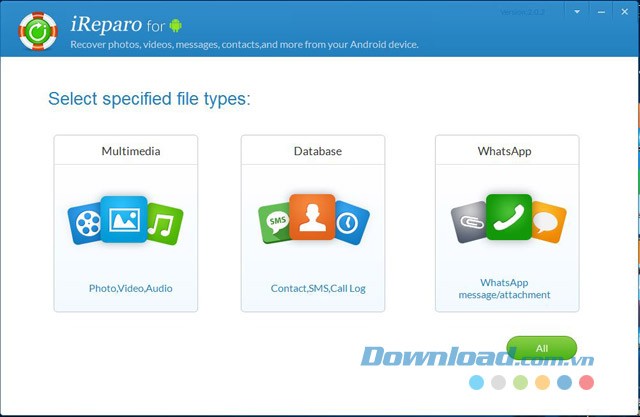Viewport: 640px width, 417px height.
Task: Click the green music note audio icon
Action: point(163,225)
